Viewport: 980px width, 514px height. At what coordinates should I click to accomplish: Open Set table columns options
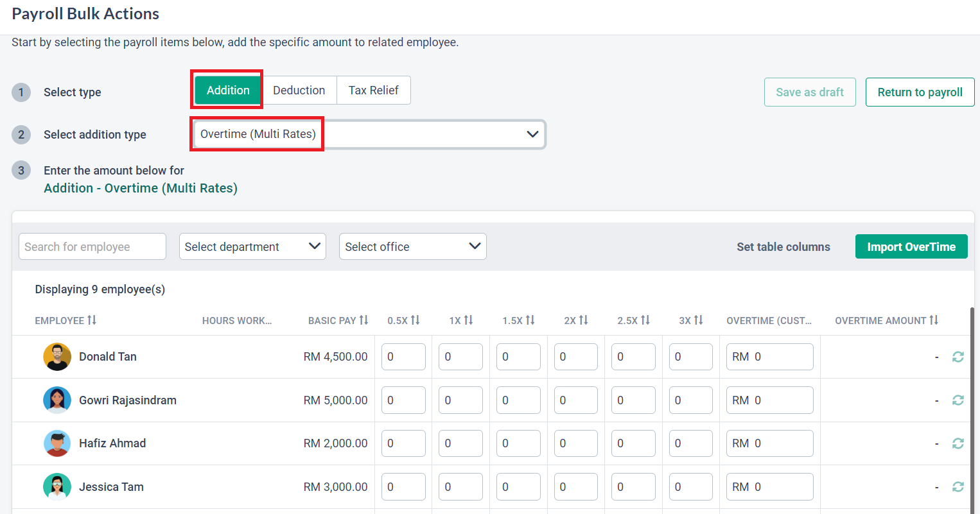pyautogui.click(x=783, y=247)
